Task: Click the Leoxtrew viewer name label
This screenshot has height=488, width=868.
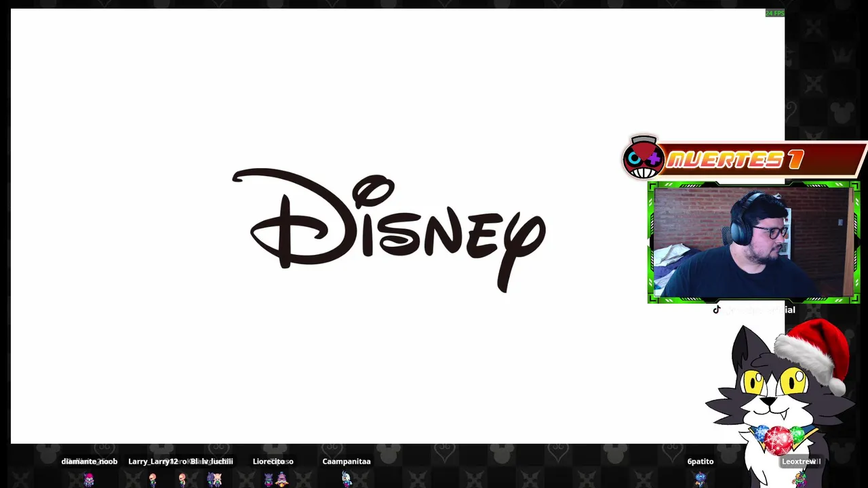Action: [x=799, y=462]
